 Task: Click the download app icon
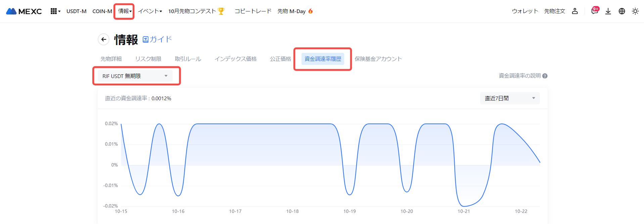coord(608,11)
